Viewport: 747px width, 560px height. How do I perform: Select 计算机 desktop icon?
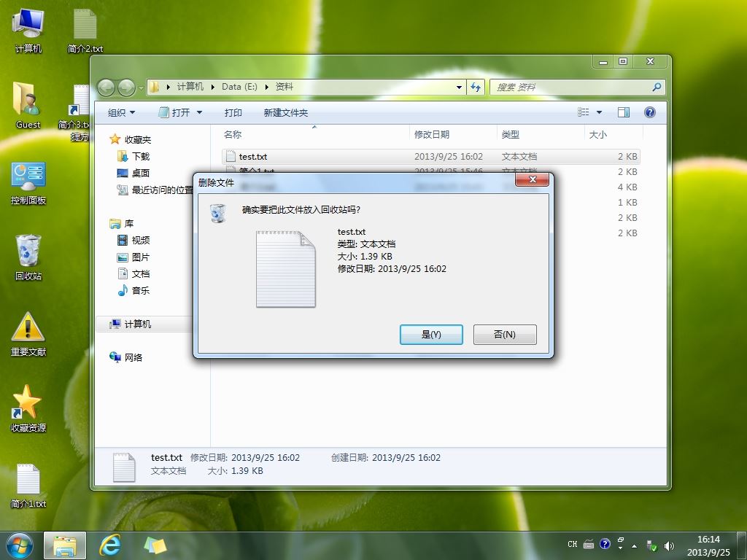tap(28, 31)
